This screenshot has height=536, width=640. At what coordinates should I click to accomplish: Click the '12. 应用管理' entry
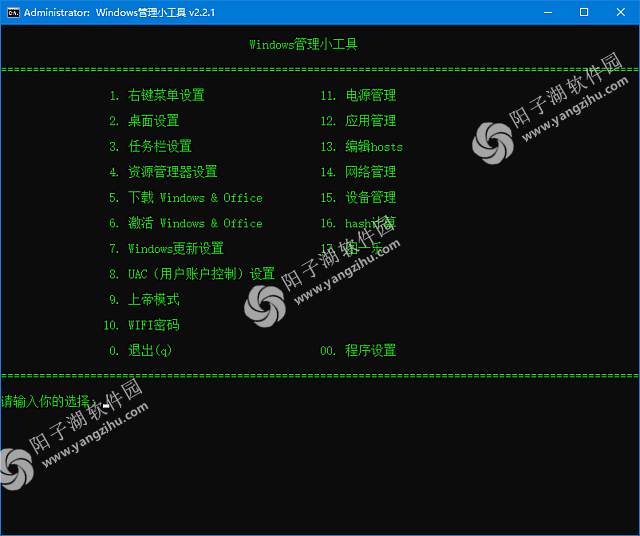pyautogui.click(x=358, y=121)
